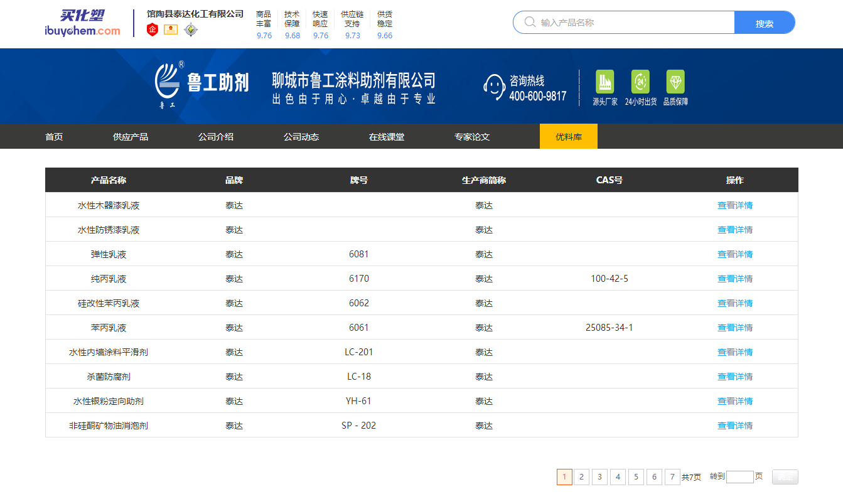This screenshot has width=843, height=504.
Task: Click the 技术保障 9.68 rating
Action: (293, 24)
